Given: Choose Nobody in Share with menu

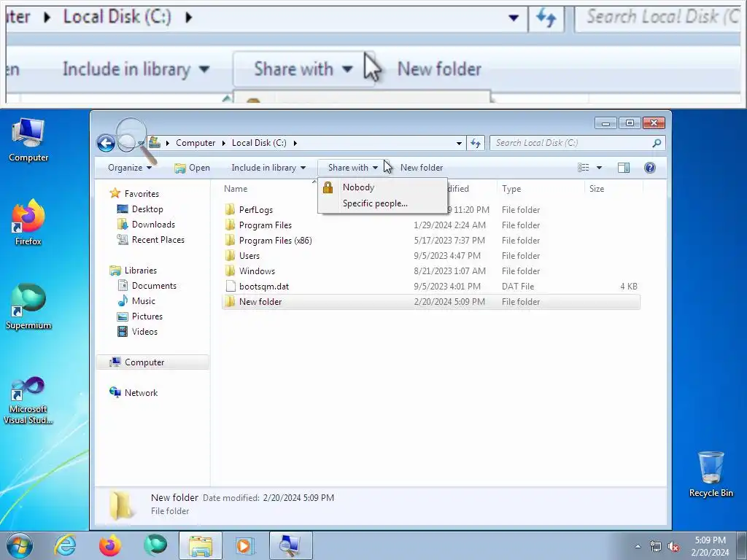Looking at the screenshot, I should coord(382,187).
